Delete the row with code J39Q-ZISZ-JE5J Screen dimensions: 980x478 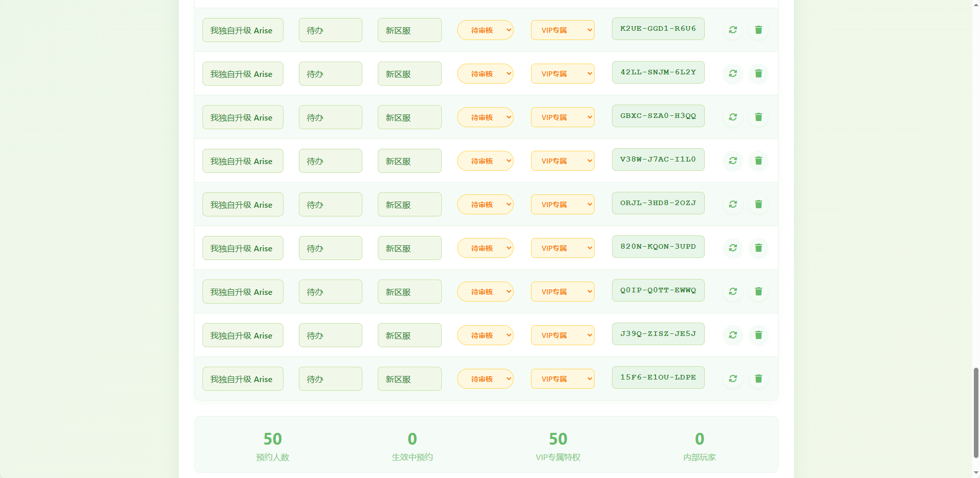coord(759,335)
